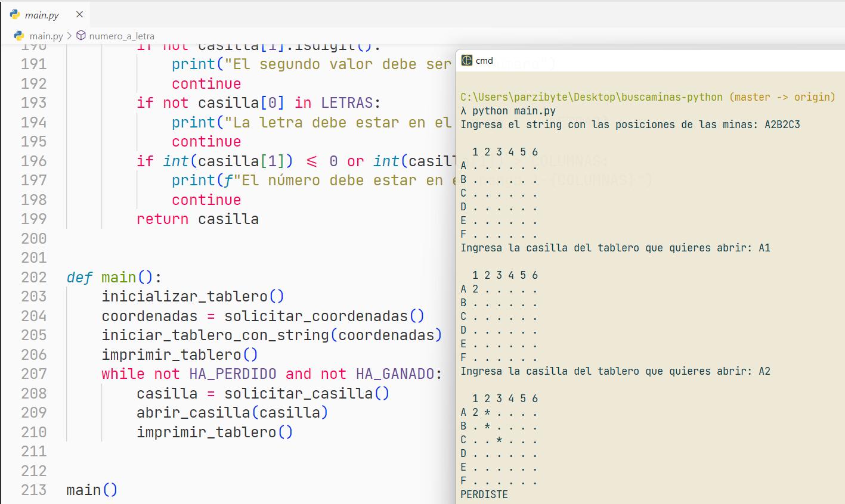Click the cmd window title text
845x504 pixels.
coord(484,61)
